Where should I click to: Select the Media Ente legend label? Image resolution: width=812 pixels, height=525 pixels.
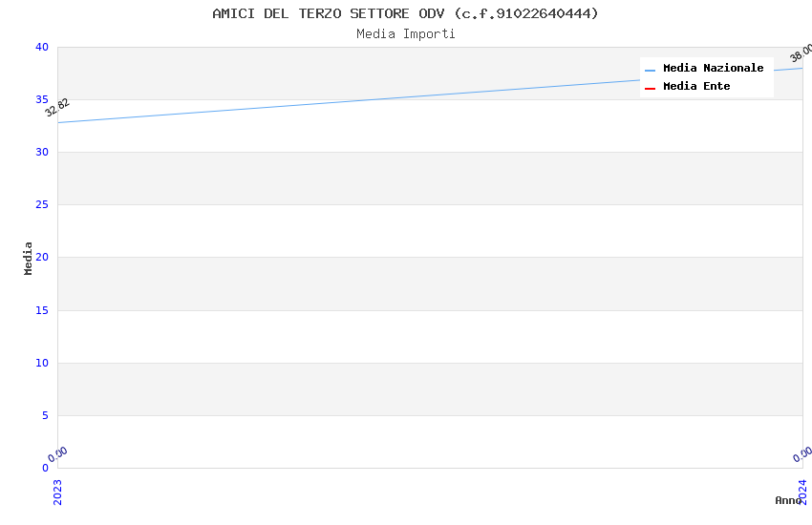(x=696, y=87)
